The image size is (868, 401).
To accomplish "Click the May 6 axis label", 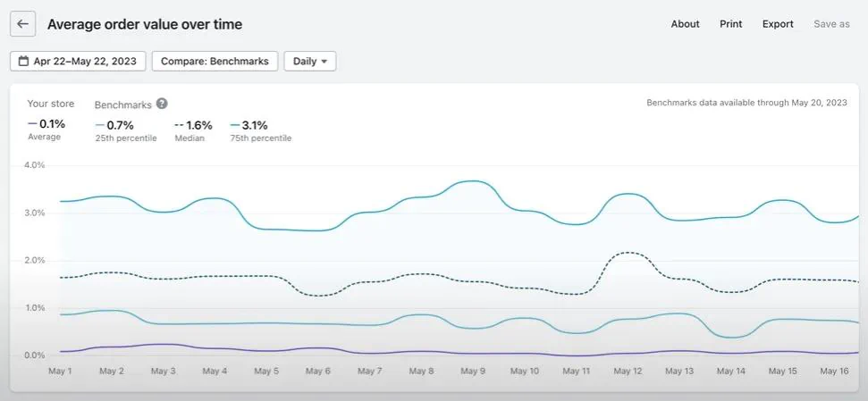I will (317, 372).
